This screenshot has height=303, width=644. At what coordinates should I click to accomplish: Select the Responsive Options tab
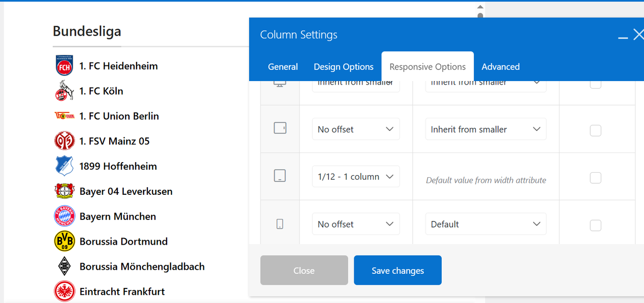click(428, 66)
